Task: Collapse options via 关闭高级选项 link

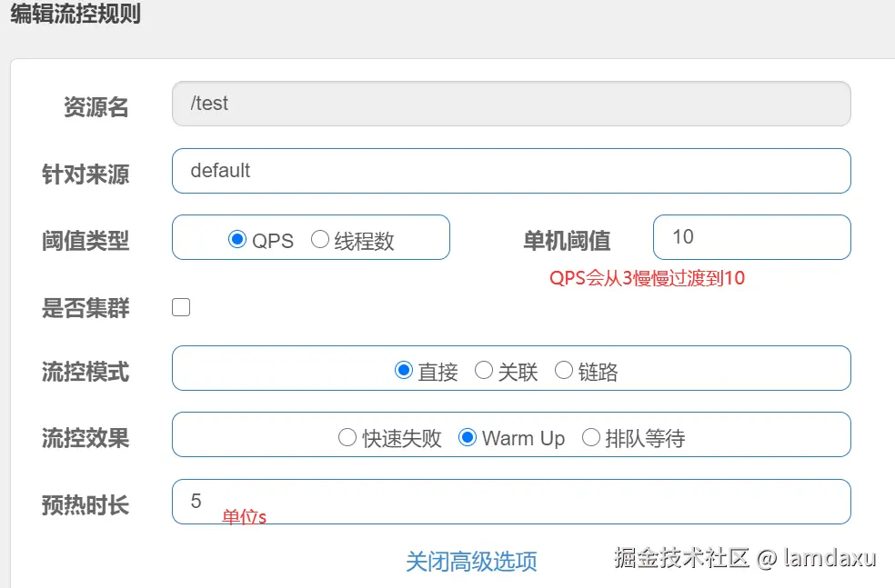Action: (471, 562)
